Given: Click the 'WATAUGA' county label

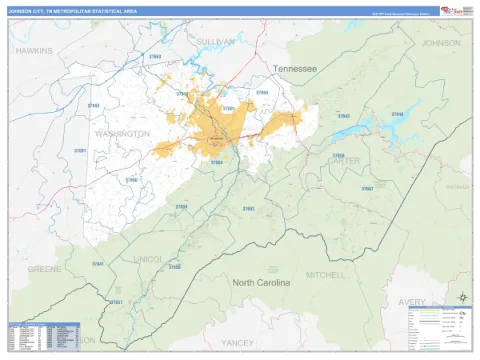Looking at the screenshot, I should 458,187.
